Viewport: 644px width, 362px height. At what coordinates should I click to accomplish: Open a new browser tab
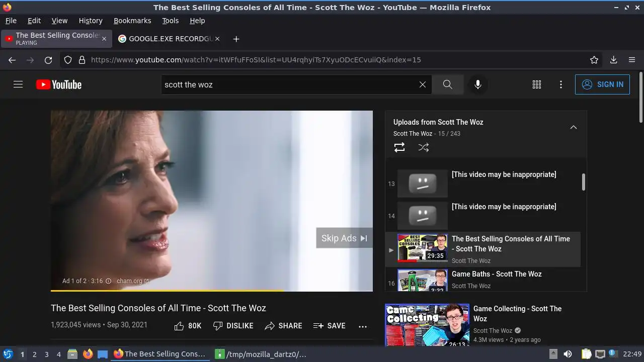click(236, 39)
